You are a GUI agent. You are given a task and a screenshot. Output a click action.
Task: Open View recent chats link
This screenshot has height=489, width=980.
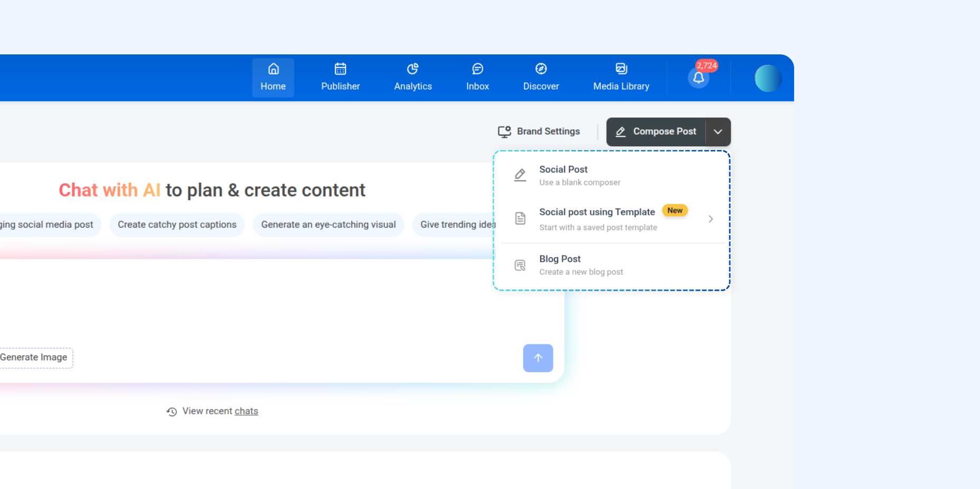[220, 411]
